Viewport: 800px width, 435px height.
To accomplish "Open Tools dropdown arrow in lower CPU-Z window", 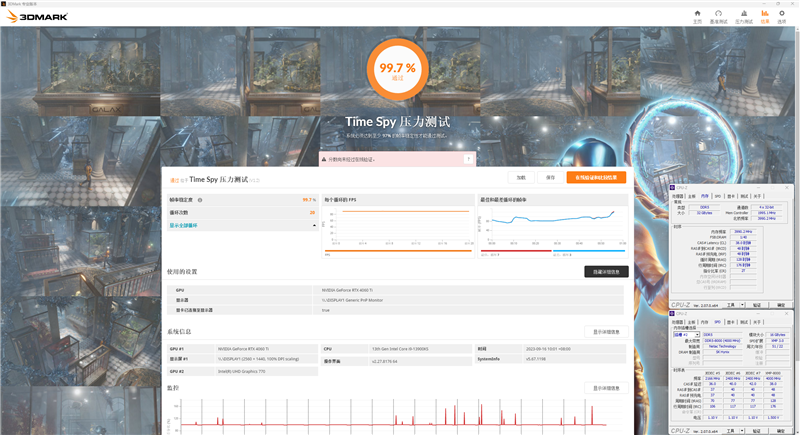I will [742, 431].
